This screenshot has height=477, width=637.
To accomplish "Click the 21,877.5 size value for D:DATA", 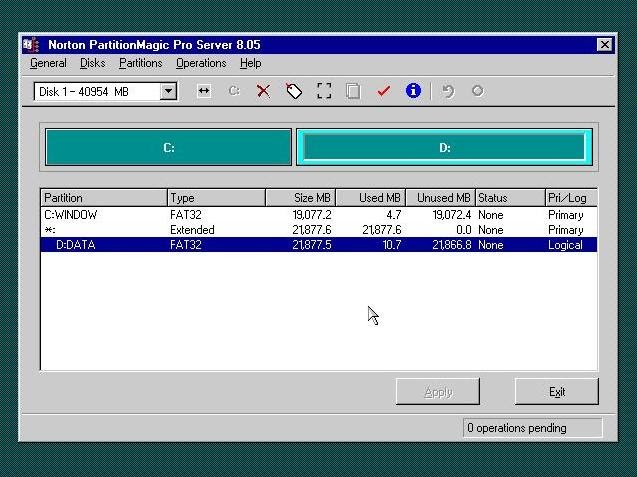I will [312, 245].
